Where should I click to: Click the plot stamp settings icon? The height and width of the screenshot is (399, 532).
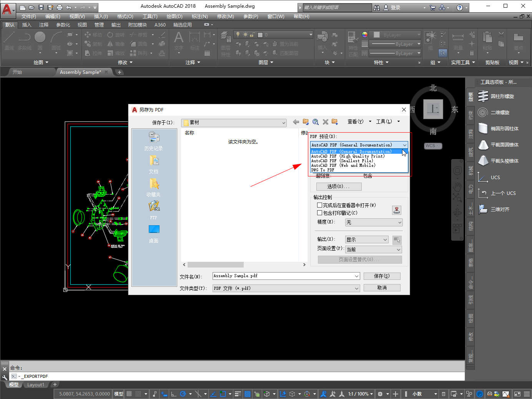point(397,210)
